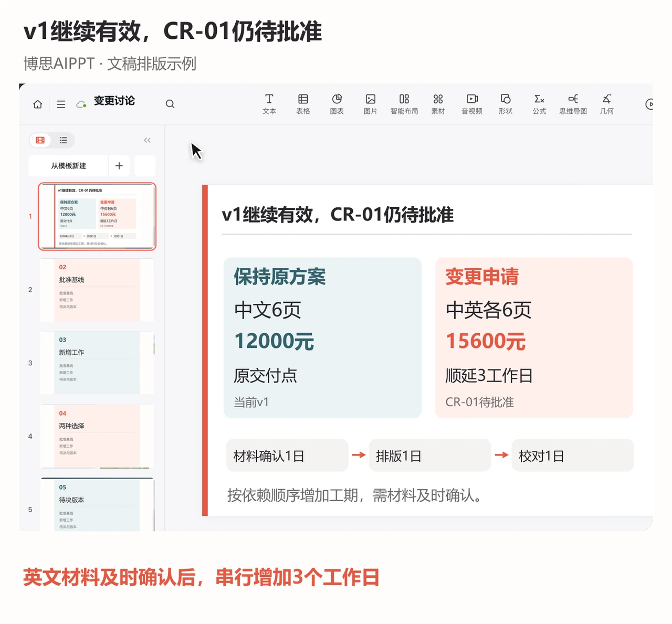Open slide 4 thumbnail 两种选择
The image size is (672, 624).
(97, 436)
